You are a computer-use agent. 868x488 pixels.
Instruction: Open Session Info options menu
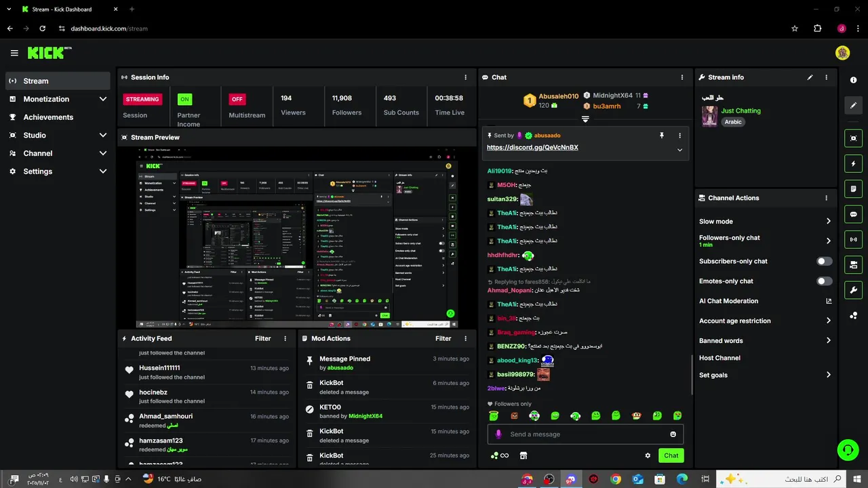[465, 77]
